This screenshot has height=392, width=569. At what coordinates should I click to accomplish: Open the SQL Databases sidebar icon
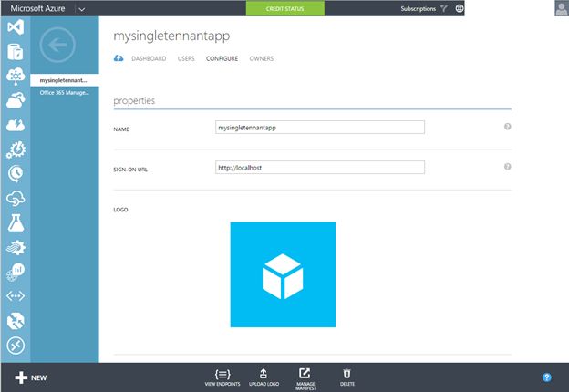[x=16, y=51]
